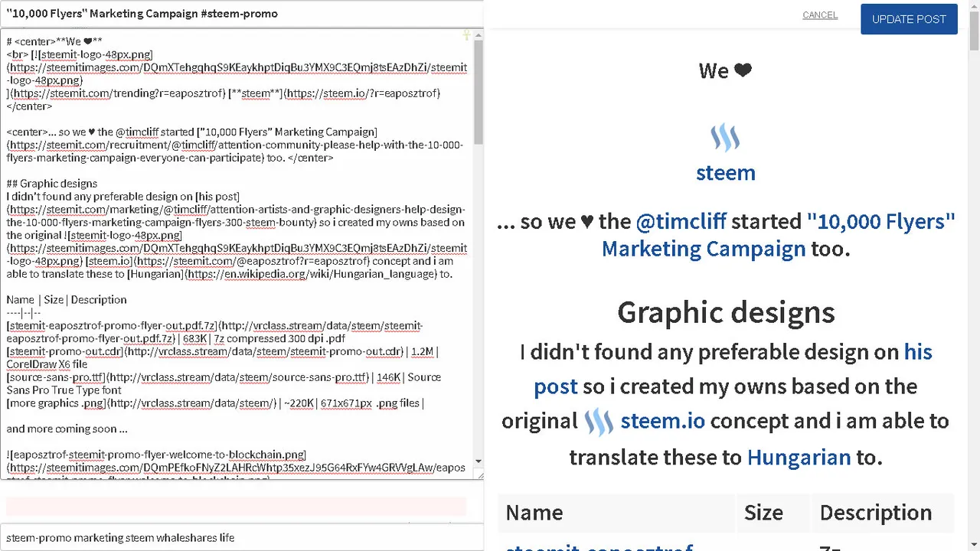Click the "## Graphic designs" line in the editor

click(52, 184)
